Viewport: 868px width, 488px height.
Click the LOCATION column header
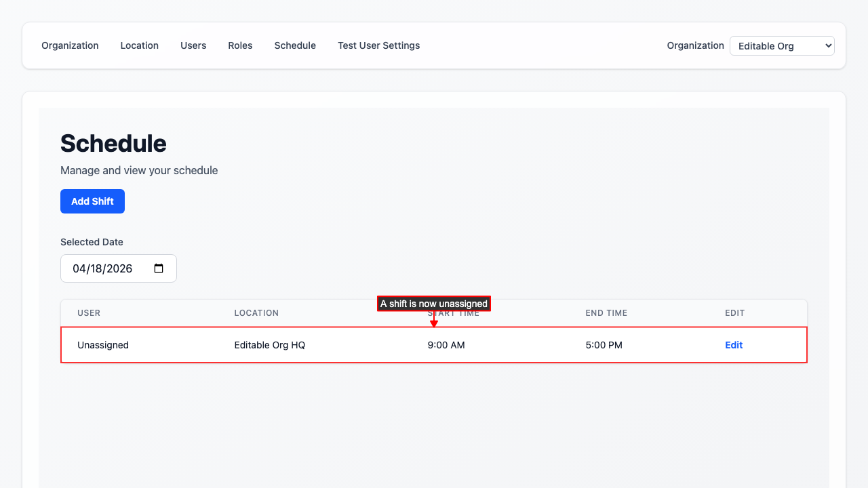(x=256, y=313)
